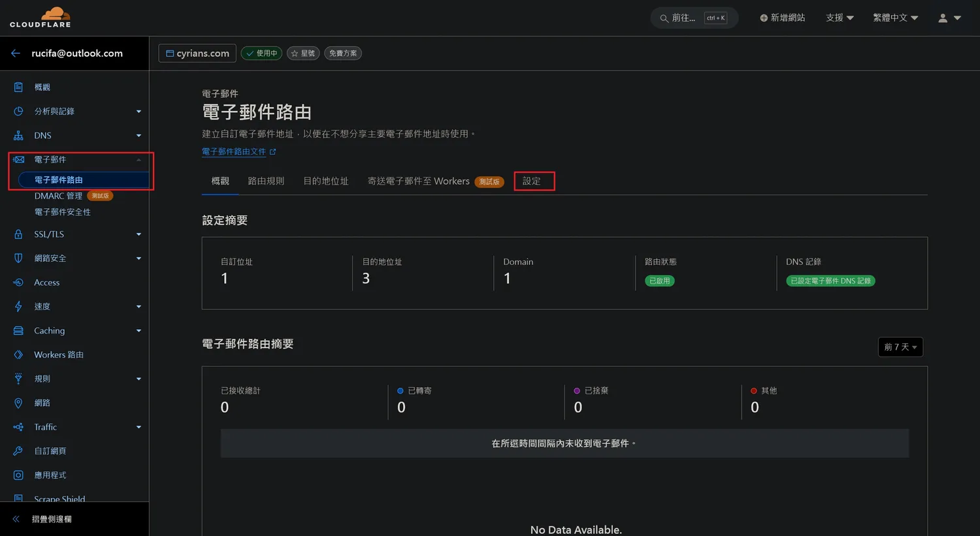The height and width of the screenshot is (536, 980).
Task: Click the Workers 路由 sidebar icon
Action: click(x=18, y=355)
